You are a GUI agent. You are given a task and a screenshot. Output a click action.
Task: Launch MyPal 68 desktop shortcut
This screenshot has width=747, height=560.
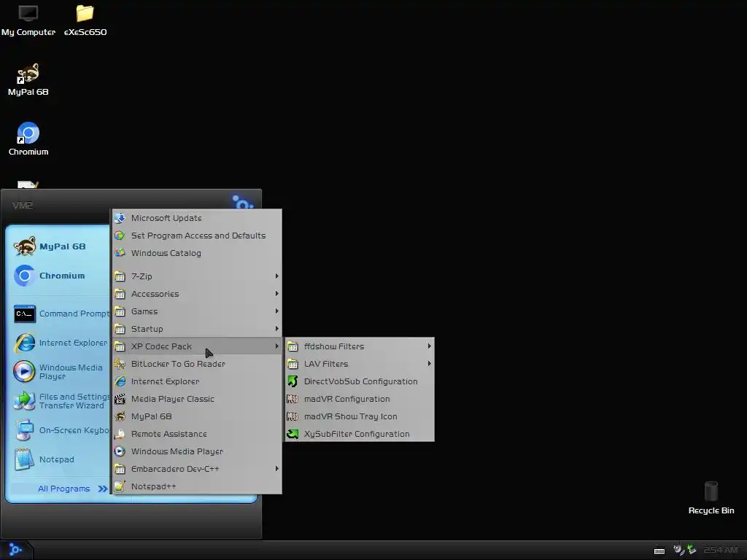28,79
